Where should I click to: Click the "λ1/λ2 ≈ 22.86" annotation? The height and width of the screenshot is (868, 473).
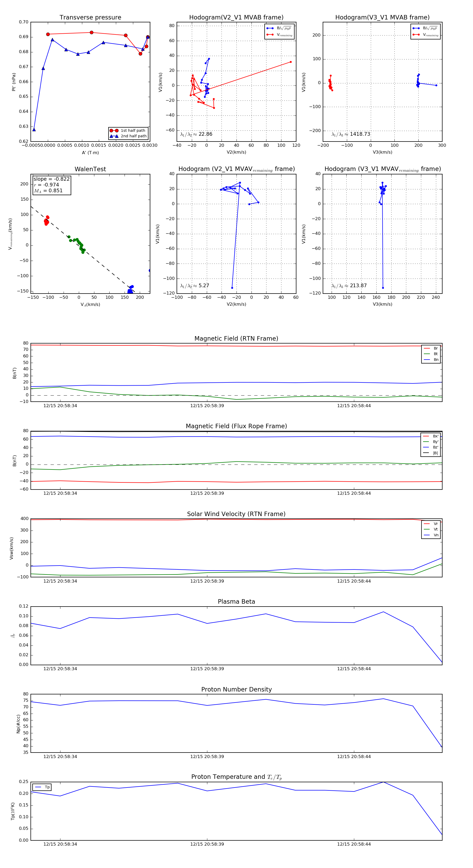point(196,134)
